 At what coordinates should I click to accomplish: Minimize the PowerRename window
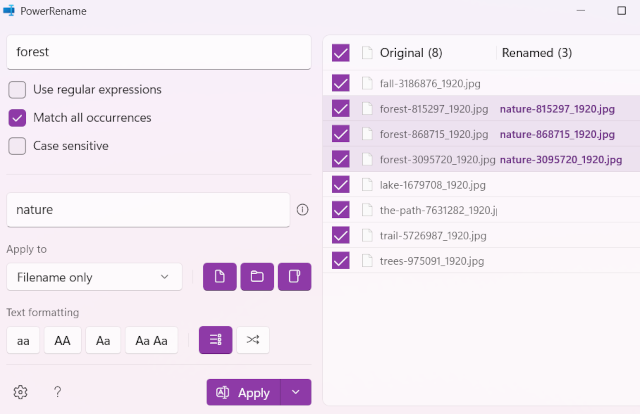tap(580, 10)
